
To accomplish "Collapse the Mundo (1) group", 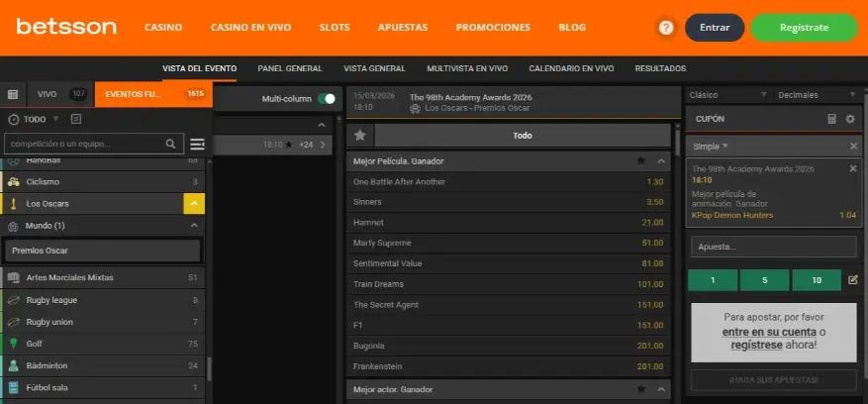I will pyautogui.click(x=194, y=226).
